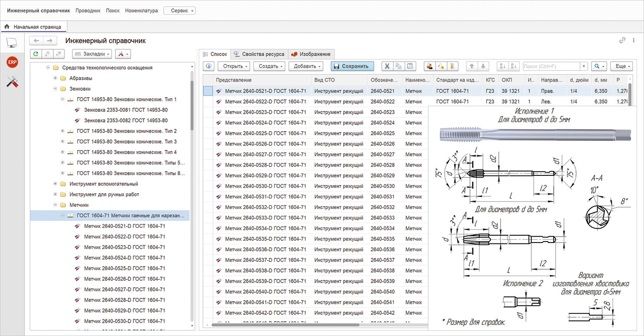This screenshot has width=644, height=336.
Task: Expand the Инструмент вспомогательный folder
Action: pyautogui.click(x=56, y=184)
